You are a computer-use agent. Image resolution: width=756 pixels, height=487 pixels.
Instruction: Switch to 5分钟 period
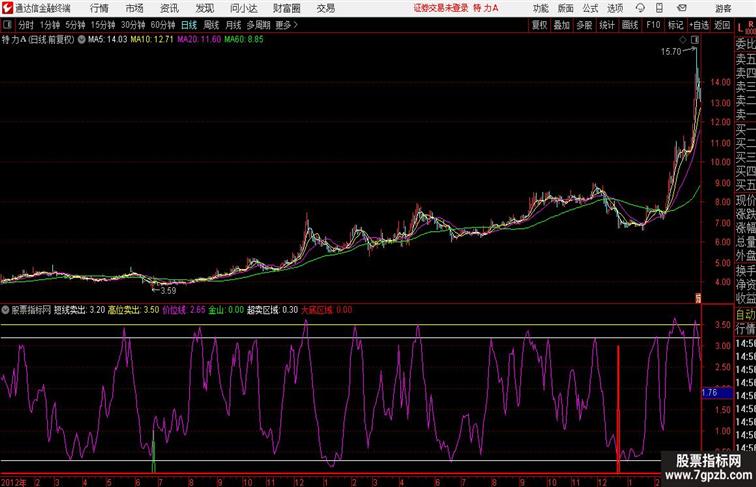(x=75, y=25)
